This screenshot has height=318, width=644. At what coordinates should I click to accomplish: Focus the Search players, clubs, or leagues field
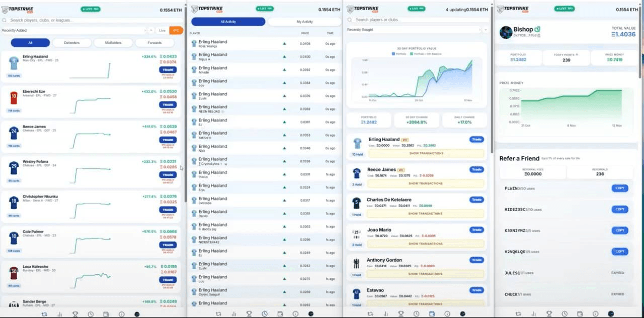tap(92, 20)
